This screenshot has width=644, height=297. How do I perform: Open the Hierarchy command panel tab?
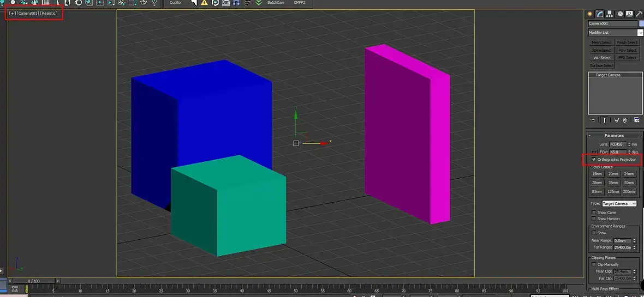tap(610, 14)
